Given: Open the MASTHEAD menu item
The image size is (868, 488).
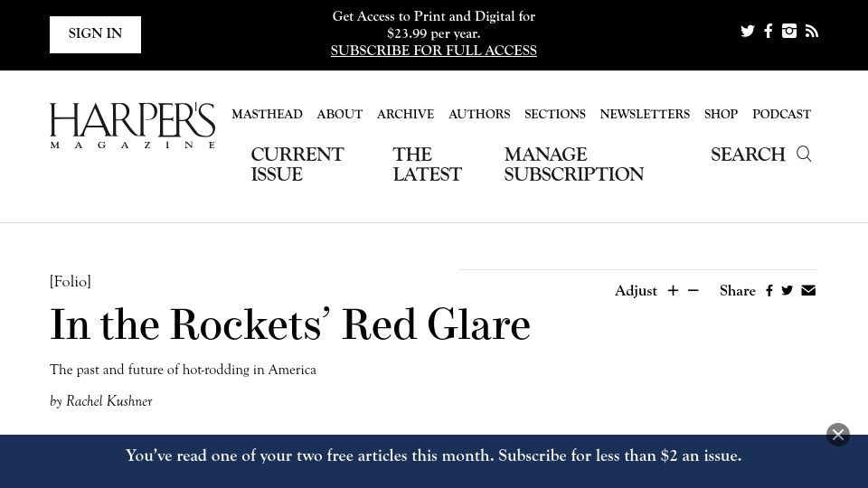Looking at the screenshot, I should (267, 114).
